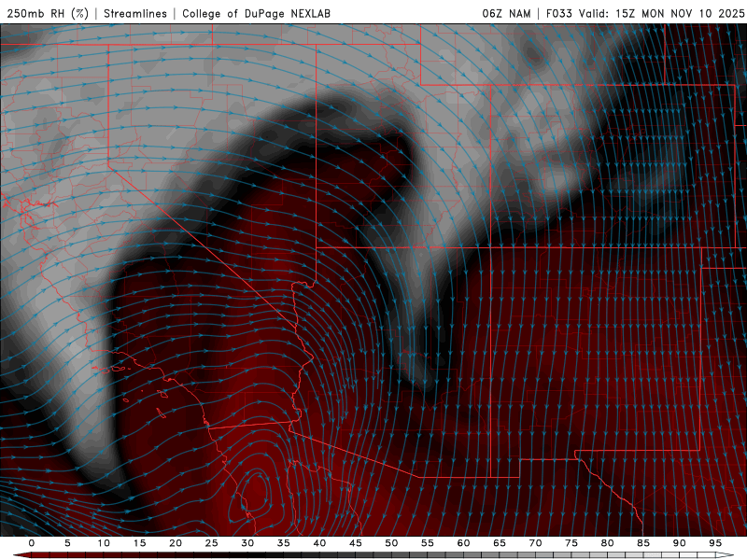
Task: Click the 10 value on color scale
Action: tap(104, 543)
